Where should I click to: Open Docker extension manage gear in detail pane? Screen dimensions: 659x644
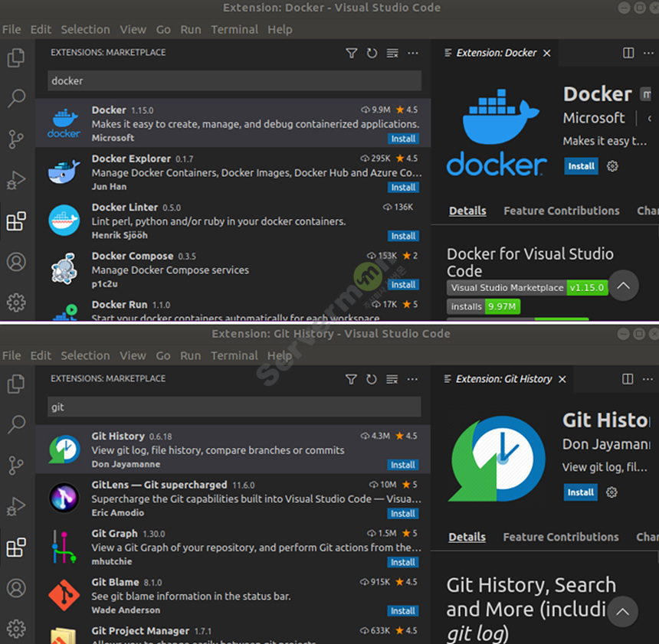pos(612,166)
